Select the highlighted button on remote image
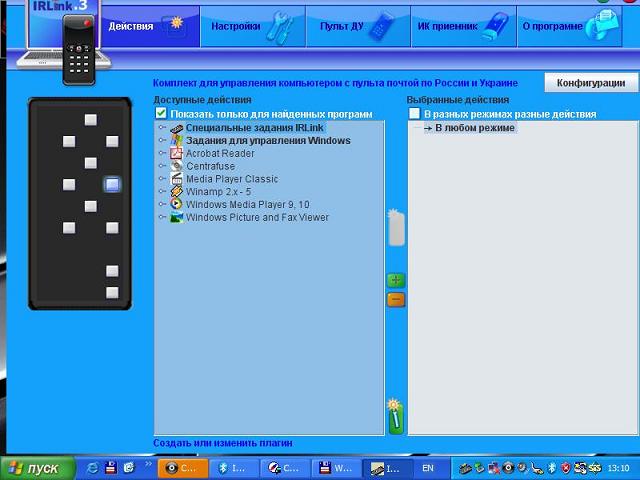This screenshot has height=480, width=640. 112,184
